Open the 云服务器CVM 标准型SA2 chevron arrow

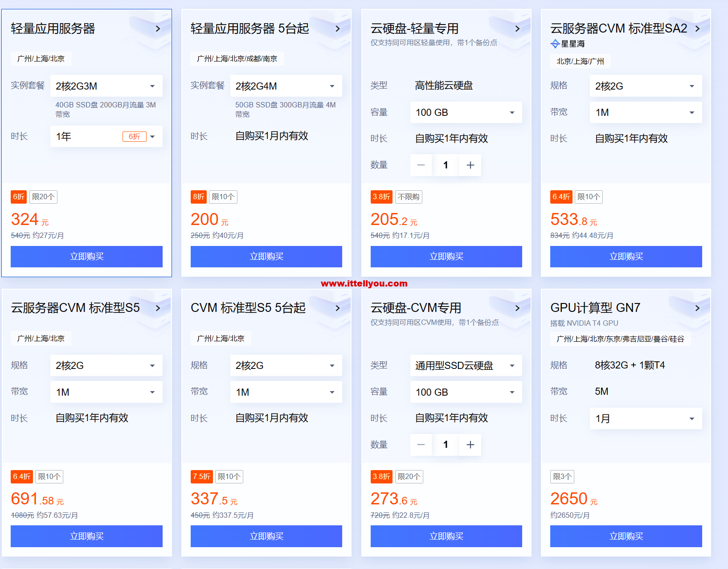pyautogui.click(x=697, y=29)
